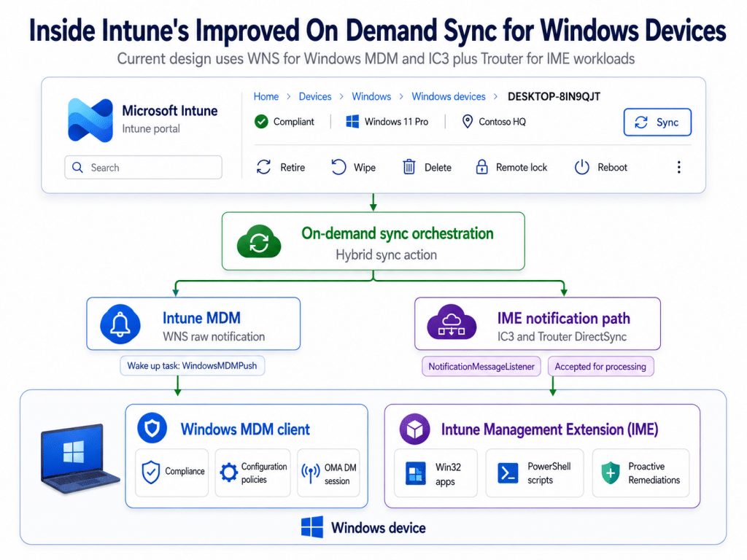Viewport: 747px width, 560px height.
Task: Click the Remote lock padlock icon
Action: pyautogui.click(x=481, y=167)
